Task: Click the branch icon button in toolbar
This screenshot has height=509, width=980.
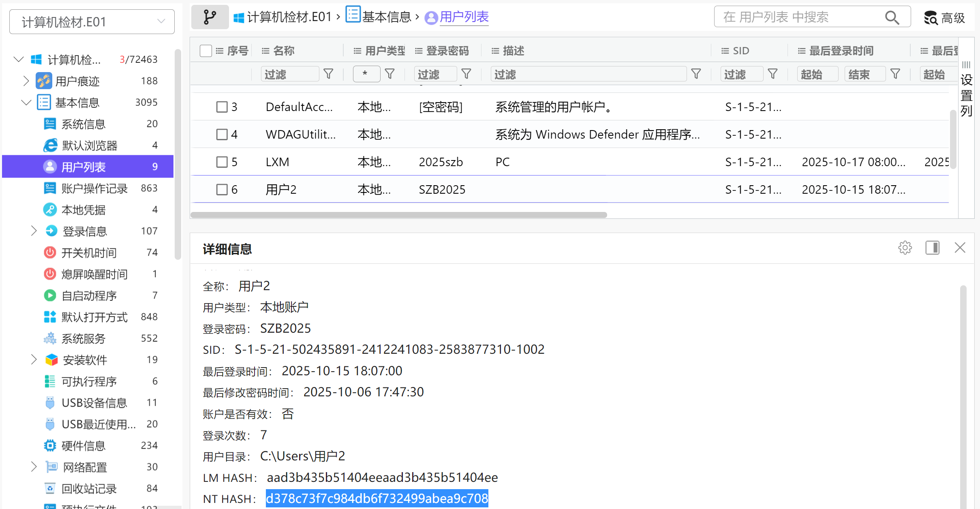Action: coord(210,17)
